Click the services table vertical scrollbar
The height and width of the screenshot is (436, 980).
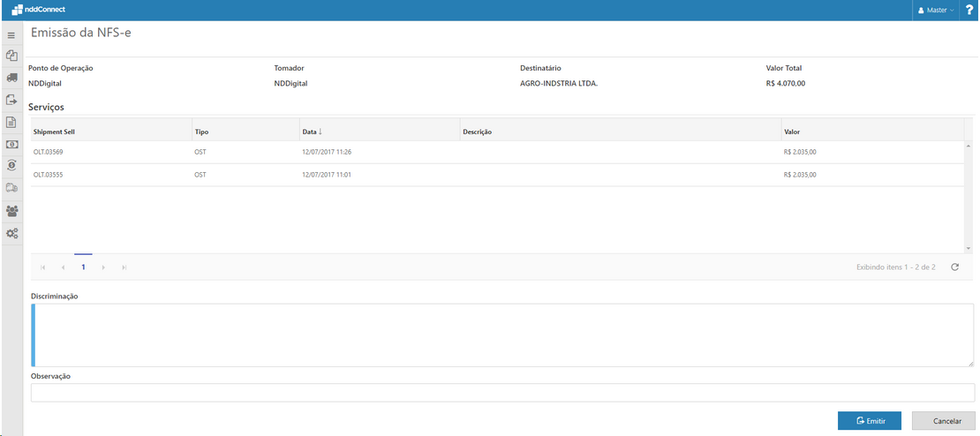tap(968, 196)
